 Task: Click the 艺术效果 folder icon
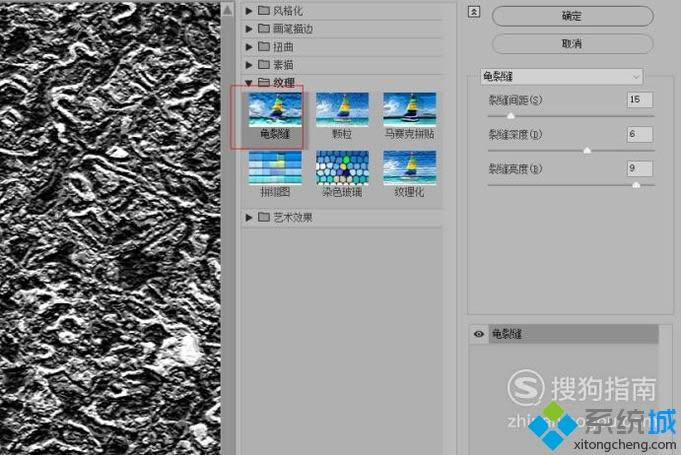[x=264, y=217]
